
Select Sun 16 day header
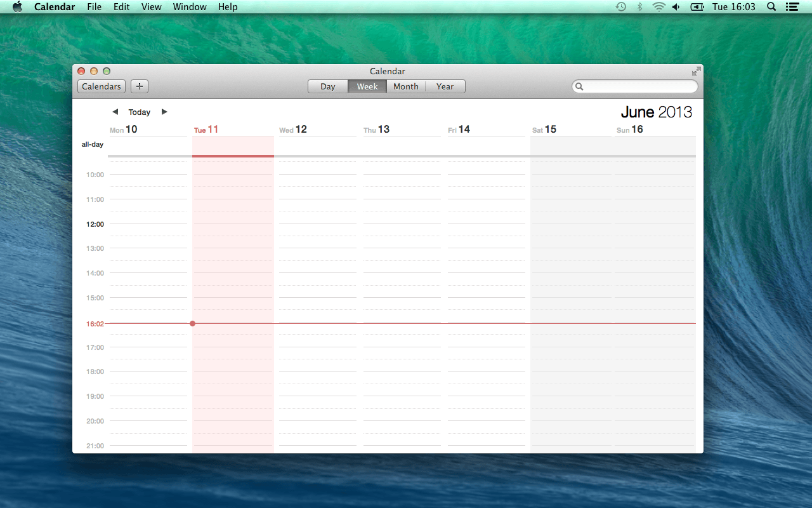[x=630, y=130]
